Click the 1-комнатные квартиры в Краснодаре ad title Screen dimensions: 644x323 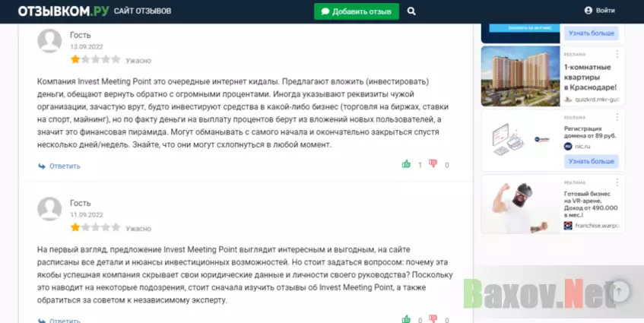[590, 78]
